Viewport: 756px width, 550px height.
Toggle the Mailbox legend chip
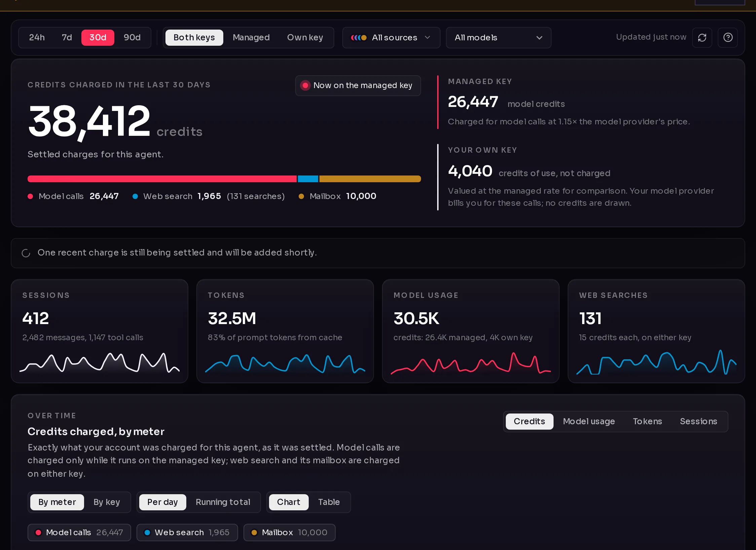pyautogui.click(x=289, y=533)
